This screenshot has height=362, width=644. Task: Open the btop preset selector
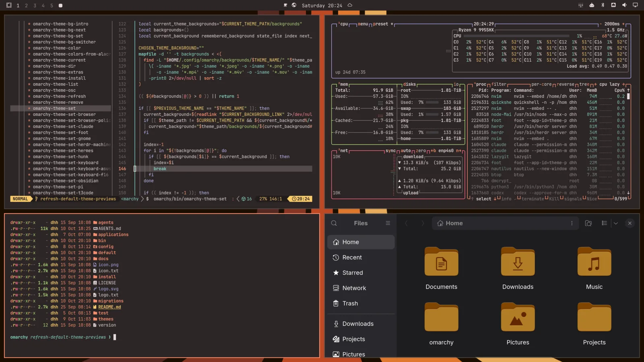382,24
